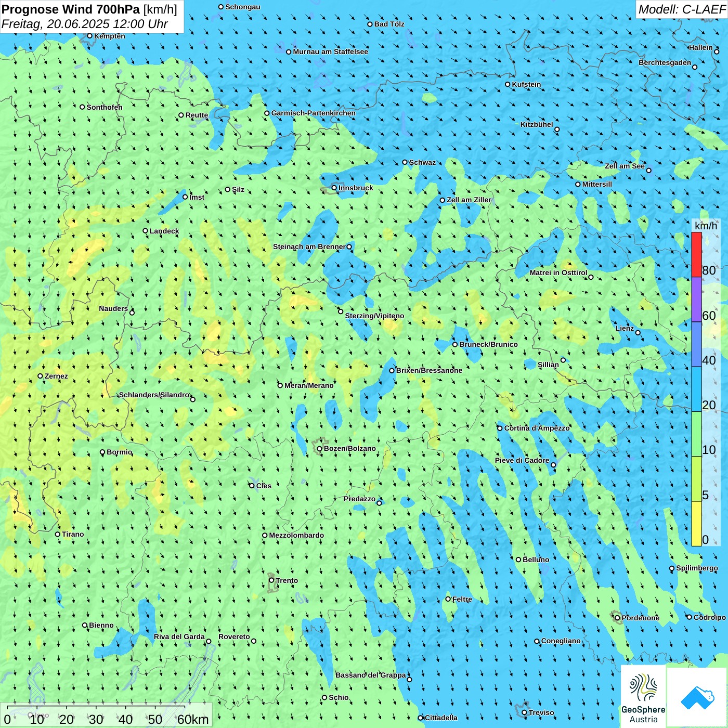Click the Pordenone city label

[x=641, y=618]
